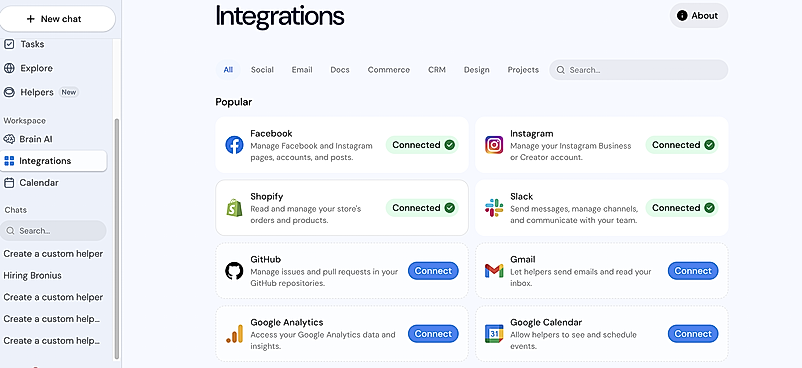This screenshot has width=802, height=368.
Task: Click the plus icon in New chat
Action: click(x=31, y=19)
